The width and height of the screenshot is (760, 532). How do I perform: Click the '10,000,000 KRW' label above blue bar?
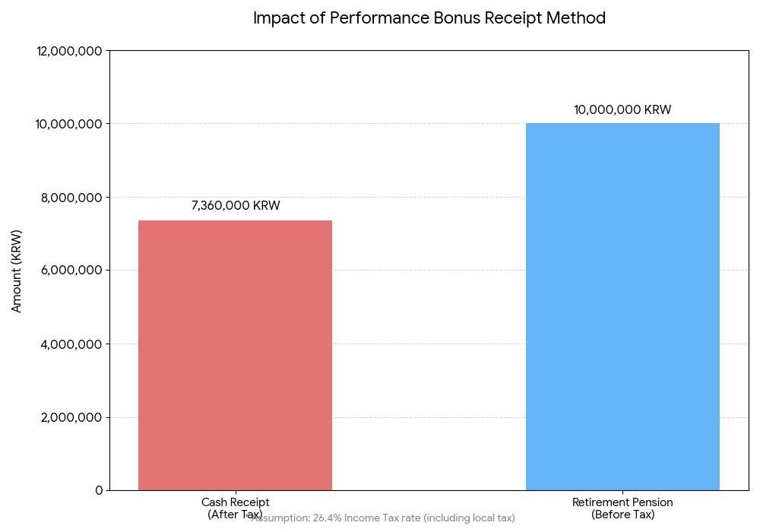pos(622,110)
